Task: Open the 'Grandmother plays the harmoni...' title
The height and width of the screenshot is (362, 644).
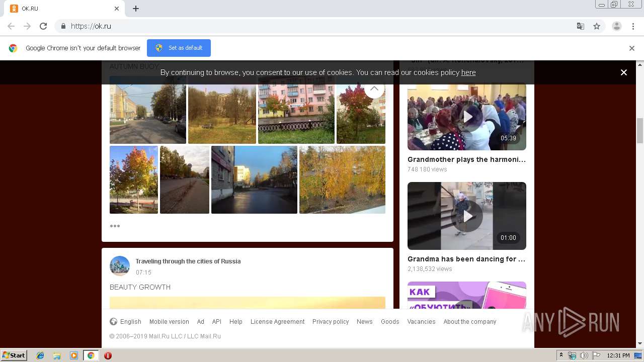Action: (467, 159)
